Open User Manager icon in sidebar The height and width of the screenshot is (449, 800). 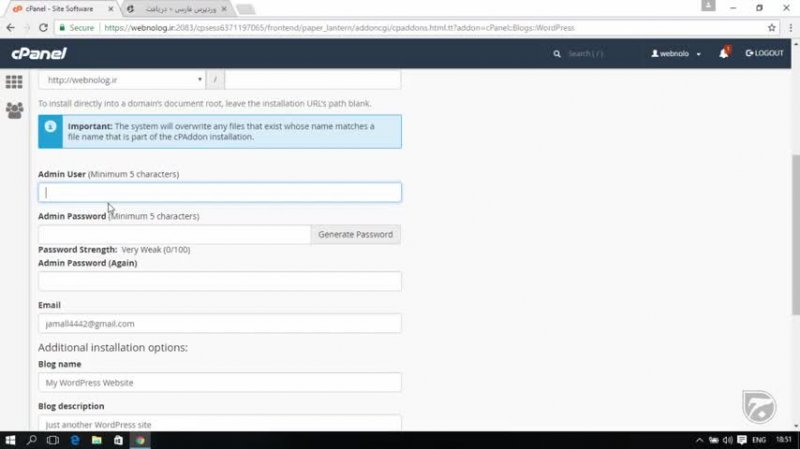14,110
